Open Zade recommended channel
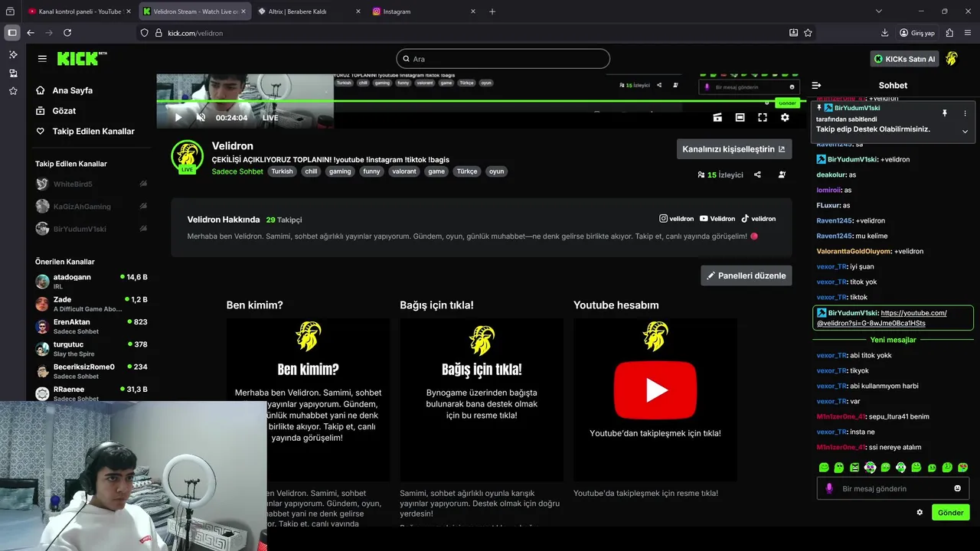Screen dimensions: 980x551 (91, 304)
